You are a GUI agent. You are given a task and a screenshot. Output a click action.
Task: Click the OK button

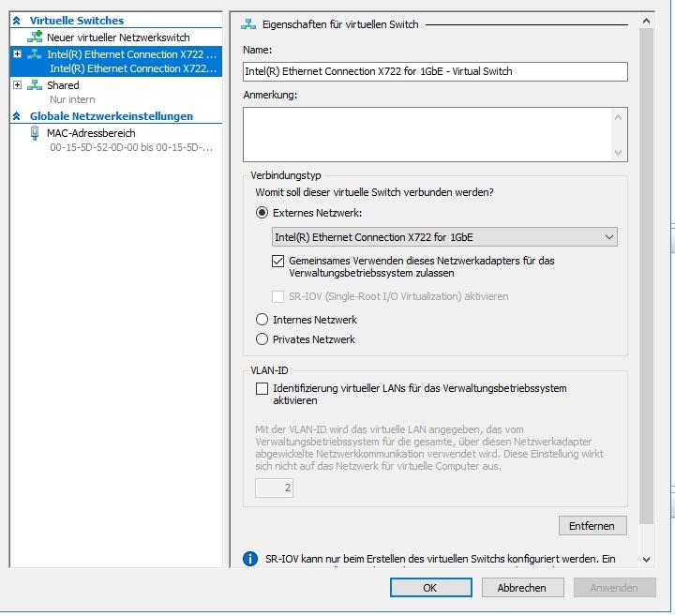pyautogui.click(x=431, y=588)
